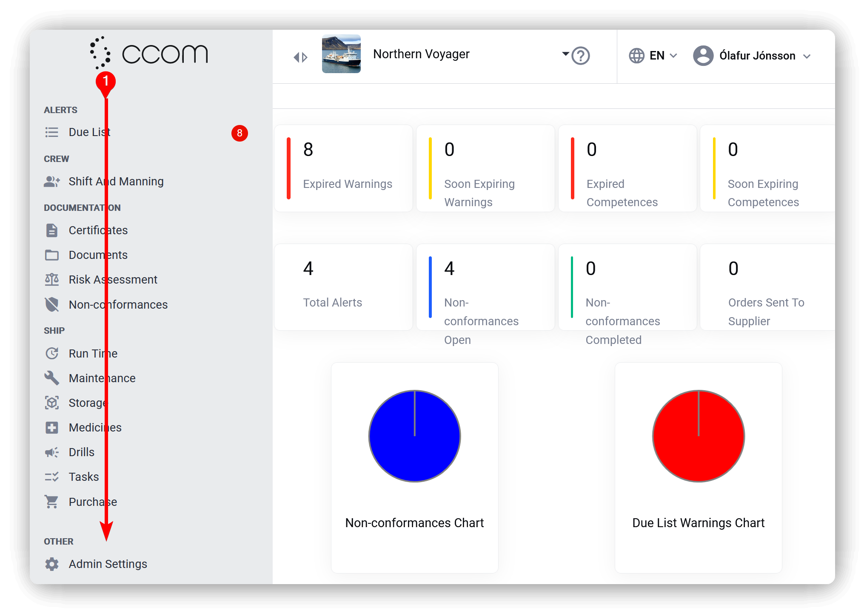Click the Due List list icon
This screenshot has height=616, width=867.
[x=51, y=132]
